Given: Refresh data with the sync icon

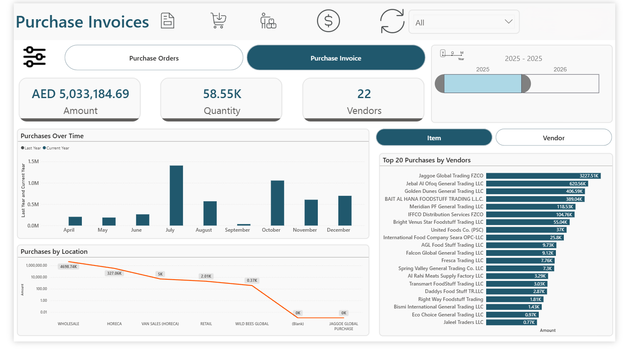Looking at the screenshot, I should (392, 21).
